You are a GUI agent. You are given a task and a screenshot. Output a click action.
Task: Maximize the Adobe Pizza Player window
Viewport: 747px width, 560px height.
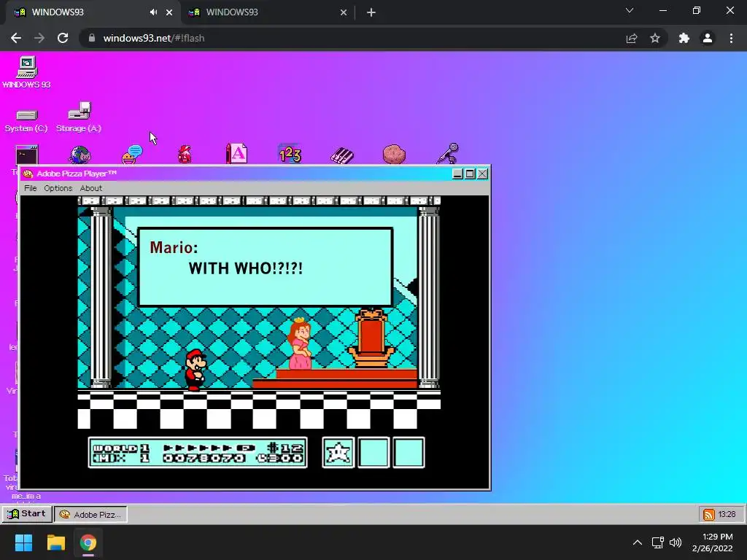[470, 174]
